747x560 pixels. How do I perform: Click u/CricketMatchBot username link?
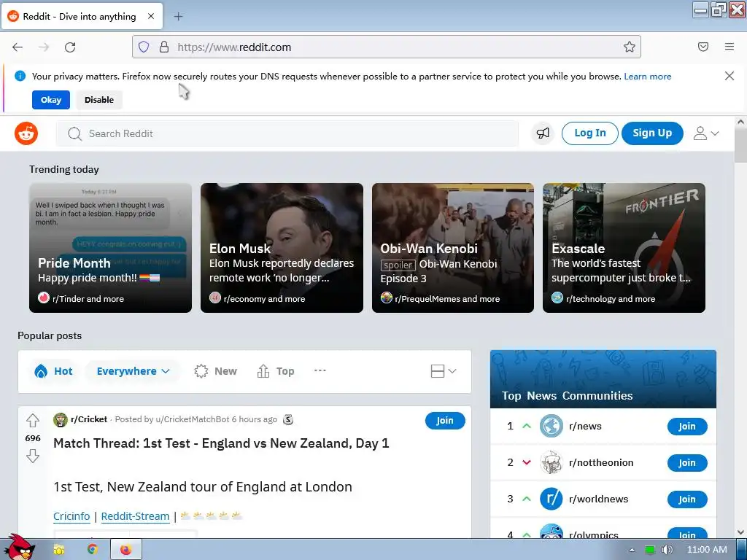193,419
